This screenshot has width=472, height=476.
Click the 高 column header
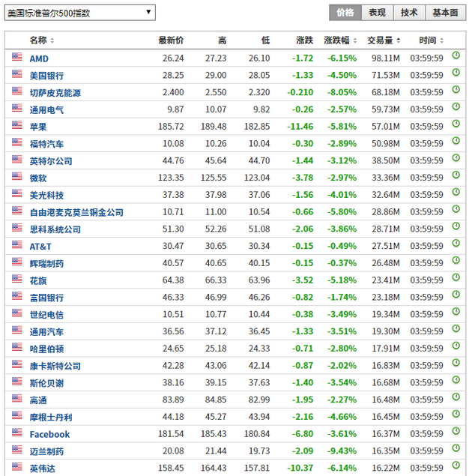[222, 40]
